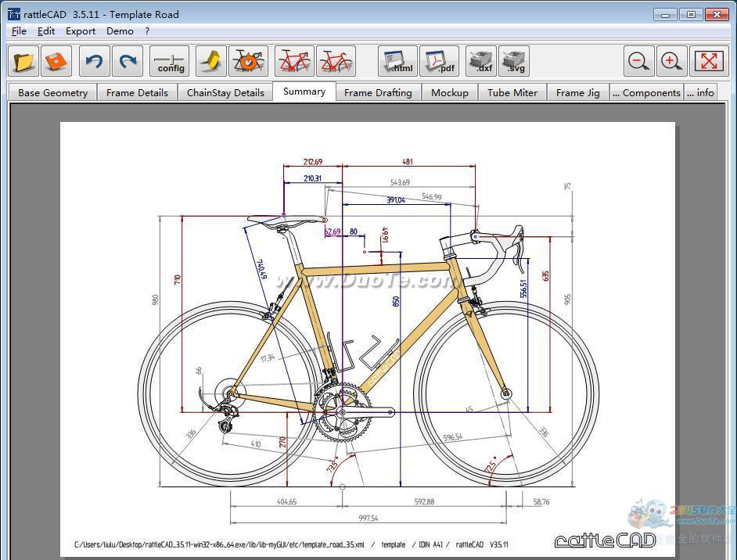Open the config panel
Image resolution: width=737 pixels, height=560 pixels.
169,61
